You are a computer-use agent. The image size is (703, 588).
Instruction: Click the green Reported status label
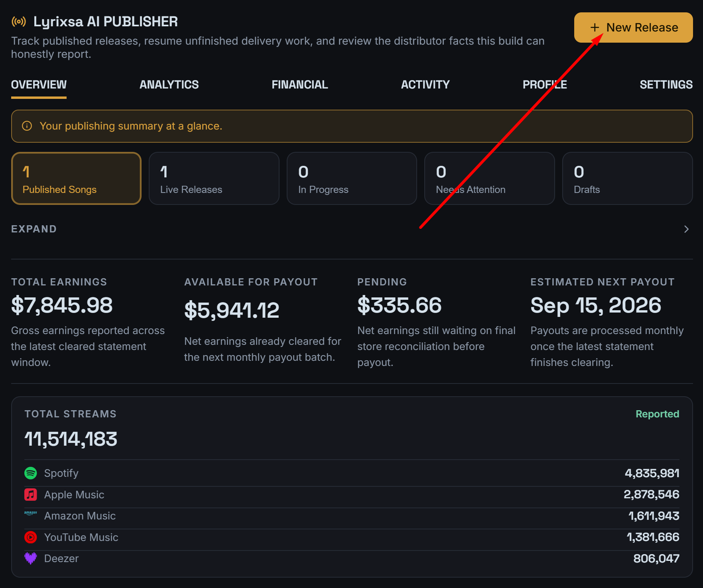point(657,414)
